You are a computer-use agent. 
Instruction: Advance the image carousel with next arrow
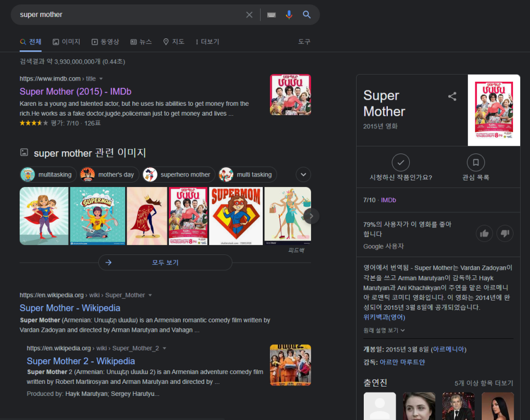click(x=311, y=216)
